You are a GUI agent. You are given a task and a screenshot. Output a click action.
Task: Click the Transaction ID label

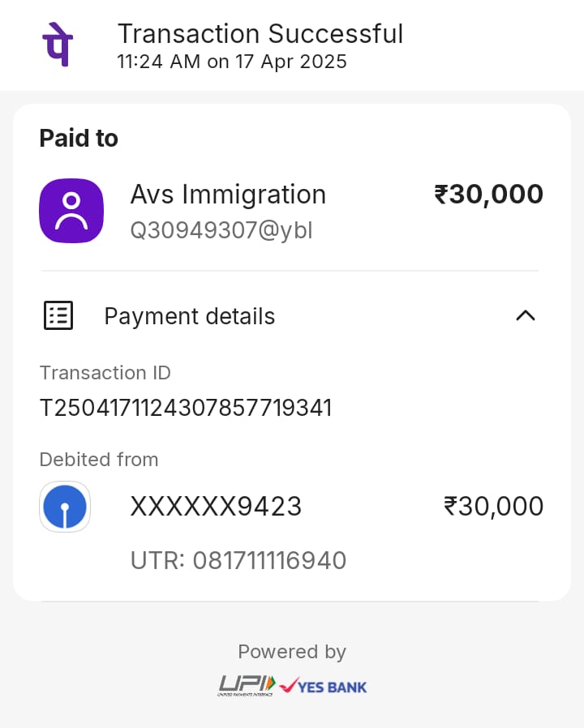[x=105, y=373]
